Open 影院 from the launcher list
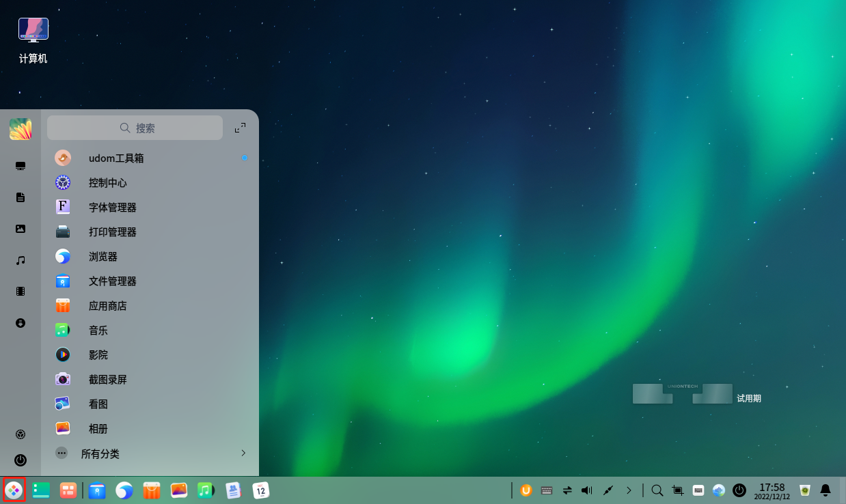Image resolution: width=846 pixels, height=504 pixels. pos(98,355)
